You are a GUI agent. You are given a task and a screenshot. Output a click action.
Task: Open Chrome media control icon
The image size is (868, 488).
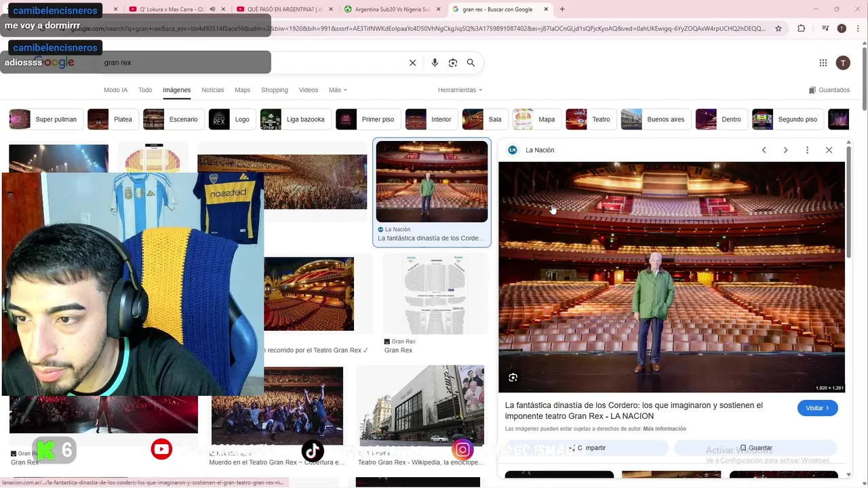(x=825, y=28)
